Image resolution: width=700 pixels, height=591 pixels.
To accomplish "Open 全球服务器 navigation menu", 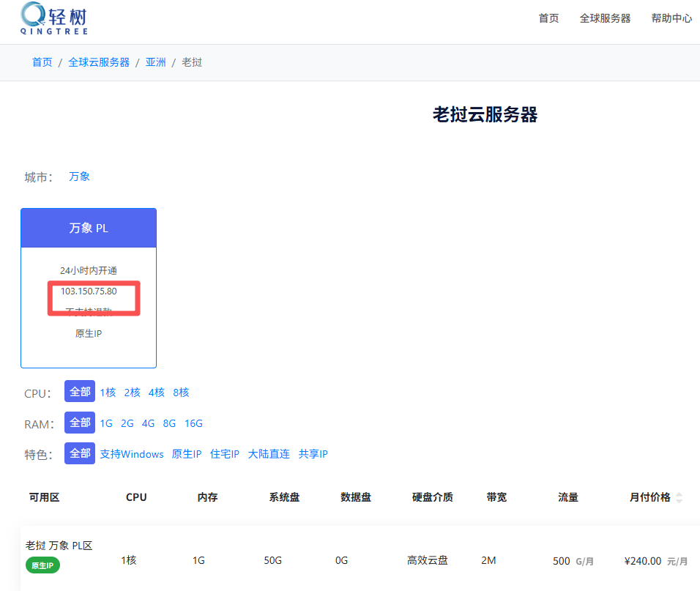I will click(x=605, y=18).
